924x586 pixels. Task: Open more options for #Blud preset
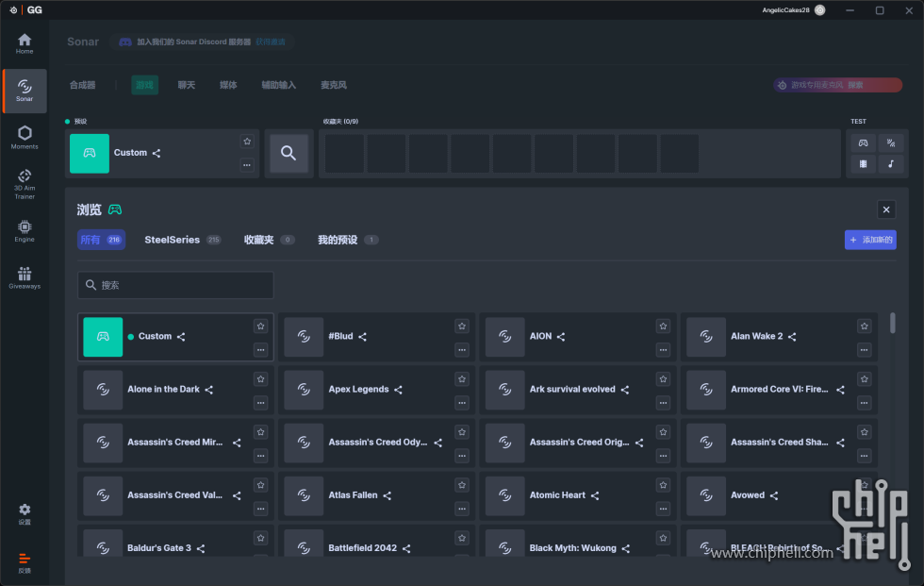pyautogui.click(x=462, y=350)
